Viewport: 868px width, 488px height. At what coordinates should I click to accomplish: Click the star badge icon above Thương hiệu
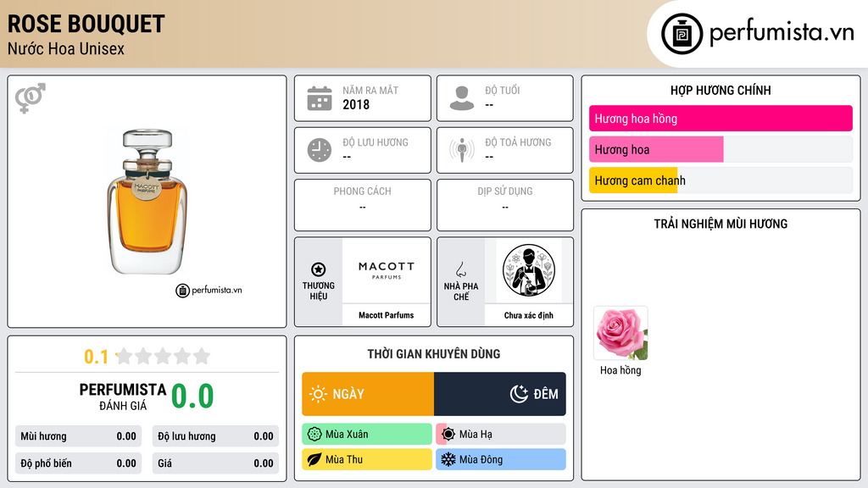click(319, 269)
